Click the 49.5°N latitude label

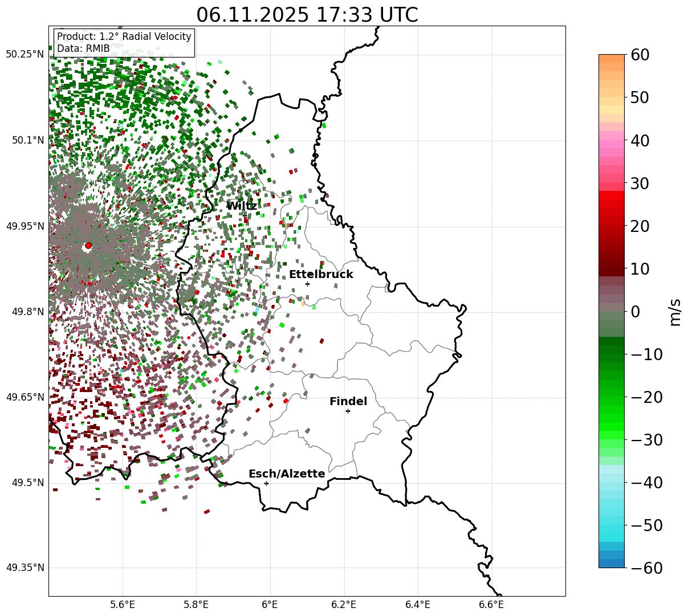pos(27,483)
